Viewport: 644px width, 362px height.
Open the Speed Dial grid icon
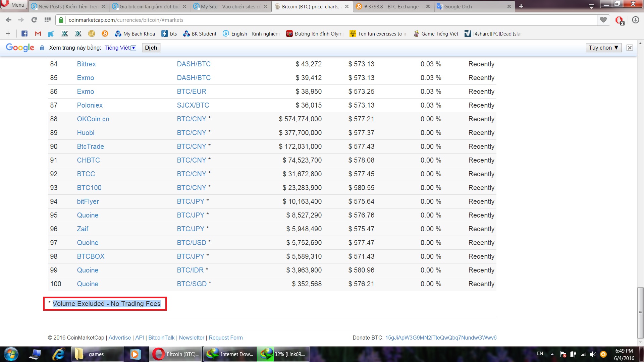tap(48, 20)
